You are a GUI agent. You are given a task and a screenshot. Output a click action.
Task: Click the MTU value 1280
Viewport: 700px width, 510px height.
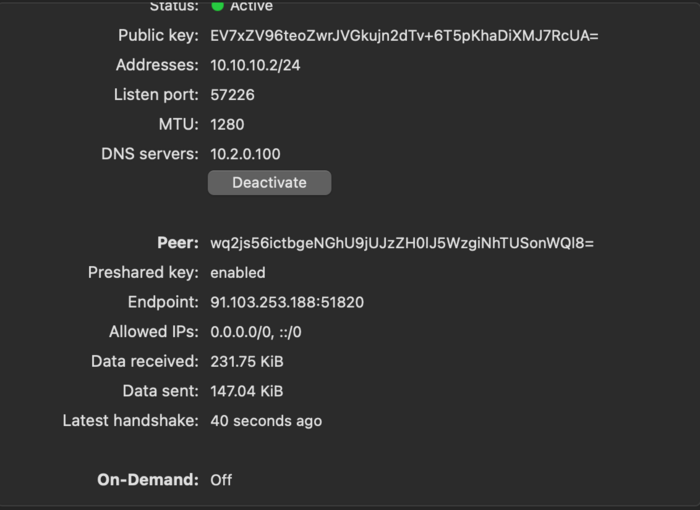click(x=227, y=125)
